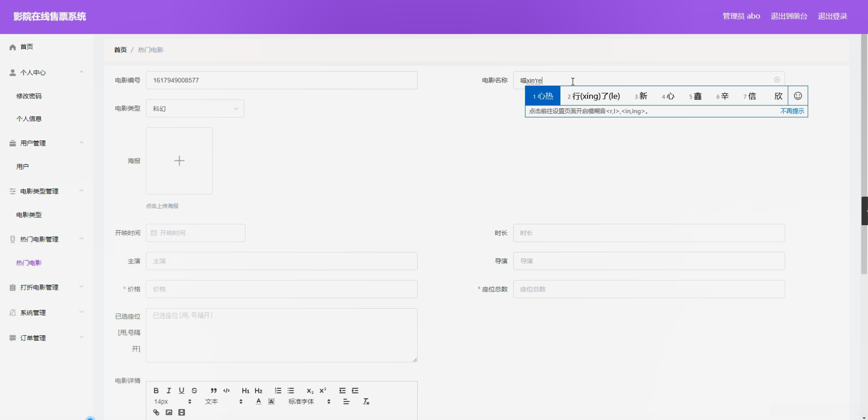Insert a video in the editor
This screenshot has width=868, height=420.
coord(182,413)
